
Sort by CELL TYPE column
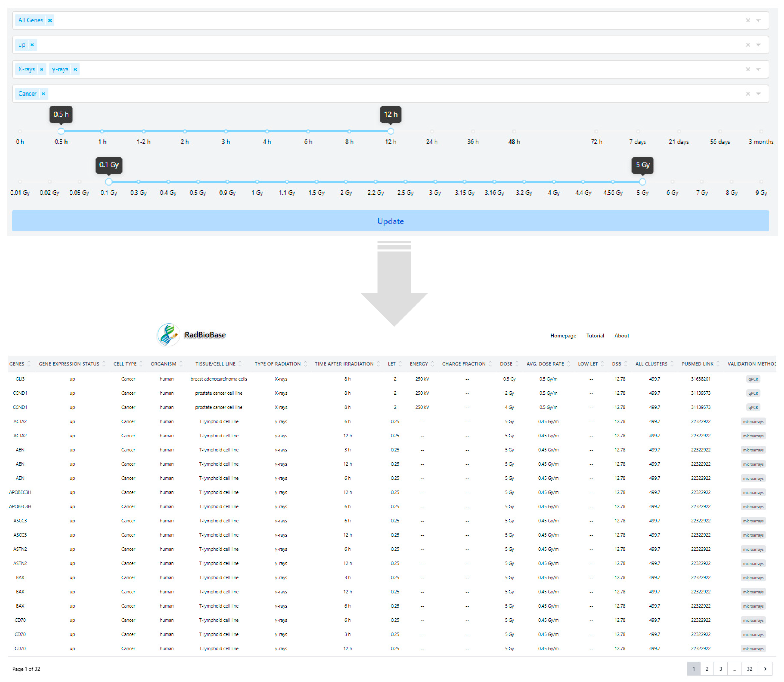click(x=141, y=363)
